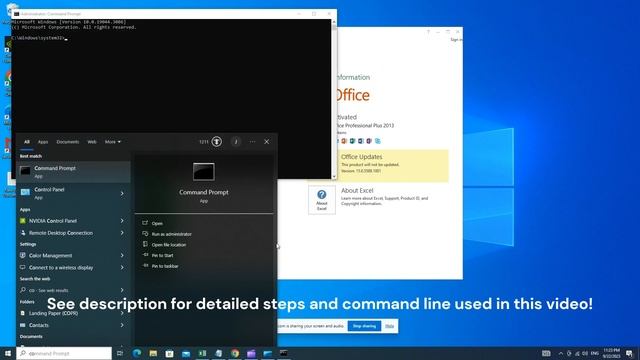Image resolution: width=640 pixels, height=360 pixels.
Task: Expand the Color Management chevron
Action: (x=122, y=256)
